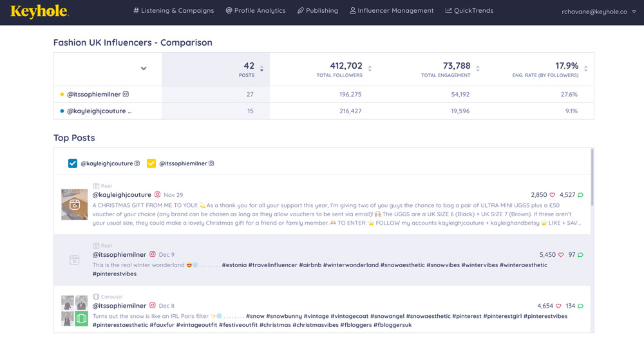Sort table by Posts column
This screenshot has width=644, height=345.
tap(261, 69)
